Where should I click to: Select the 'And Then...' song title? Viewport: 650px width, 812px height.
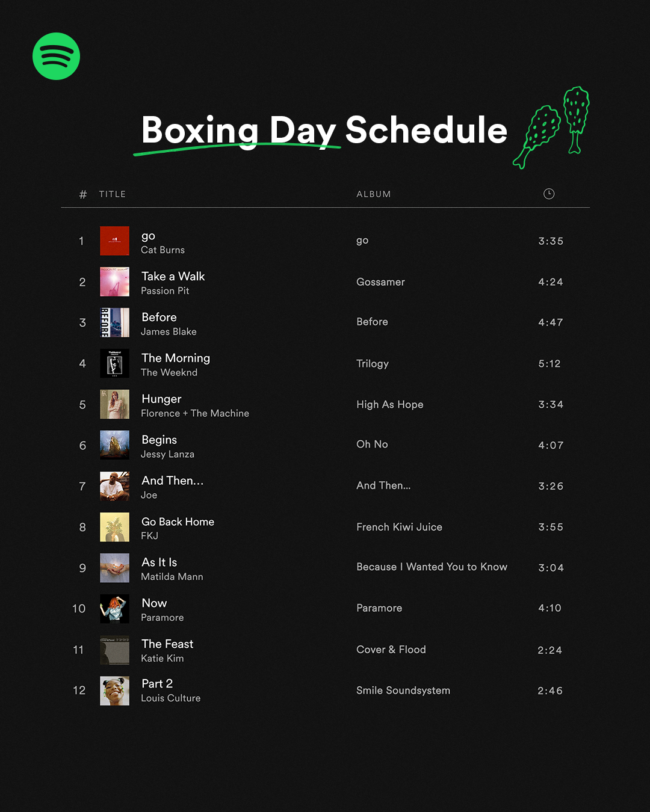click(x=173, y=481)
